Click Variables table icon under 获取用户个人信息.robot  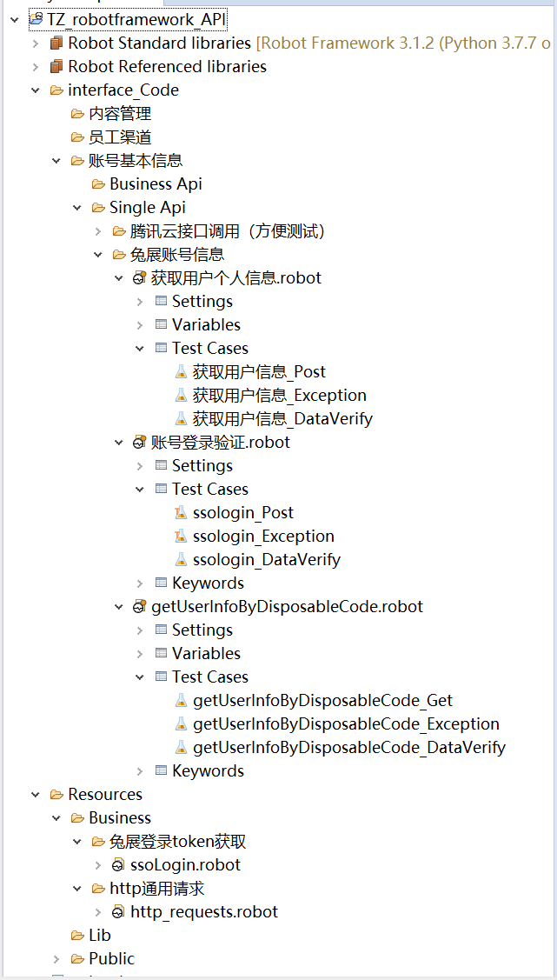(x=161, y=324)
